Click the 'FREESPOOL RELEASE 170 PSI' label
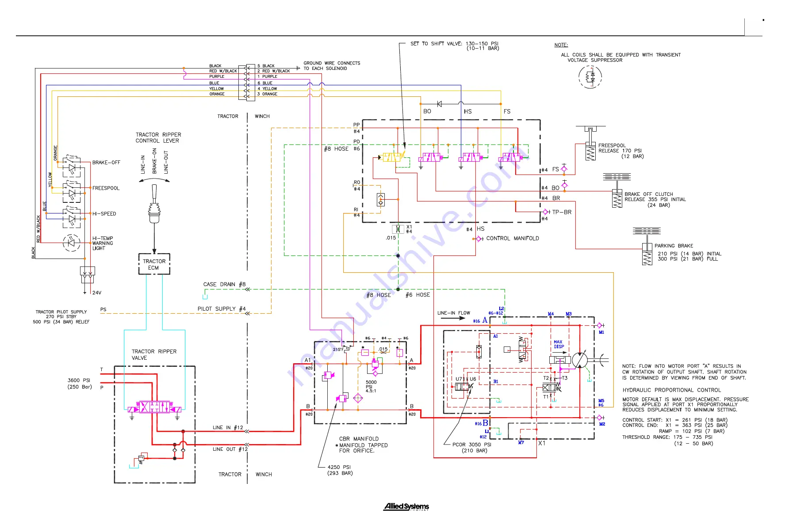Viewport: 812px width, 525px height. [620, 148]
